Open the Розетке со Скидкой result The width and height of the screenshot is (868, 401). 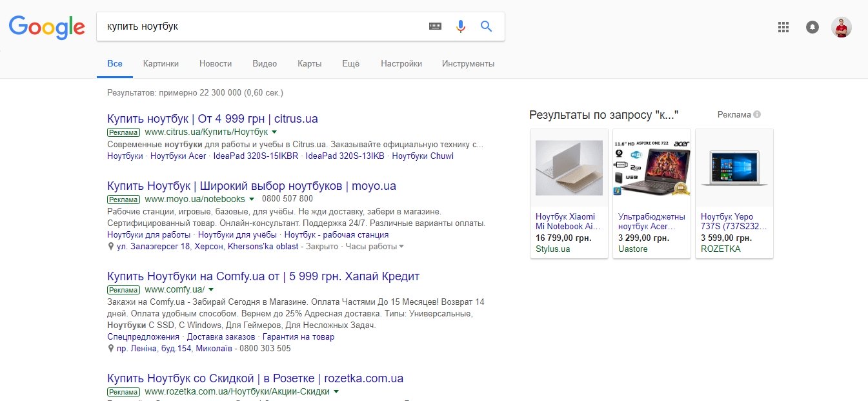click(x=256, y=378)
